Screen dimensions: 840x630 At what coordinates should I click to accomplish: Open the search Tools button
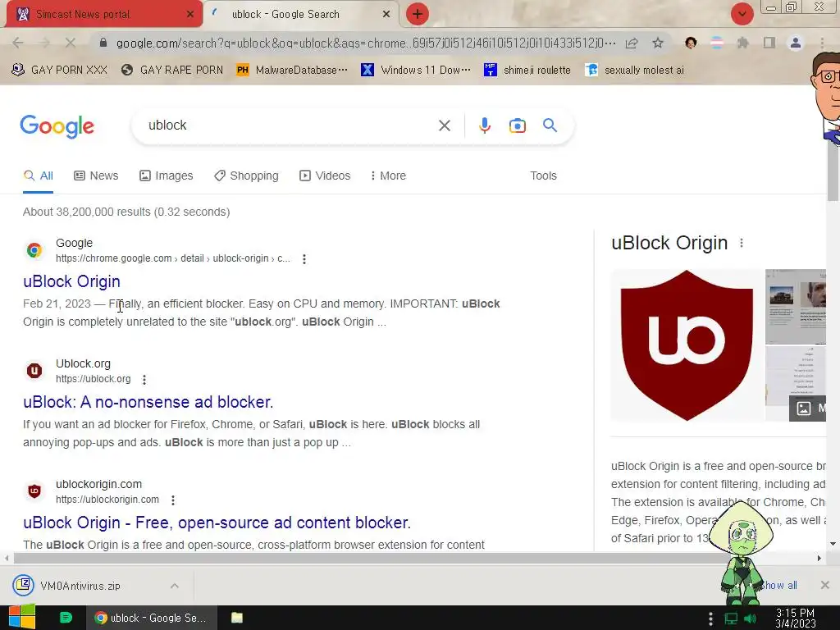tap(543, 176)
